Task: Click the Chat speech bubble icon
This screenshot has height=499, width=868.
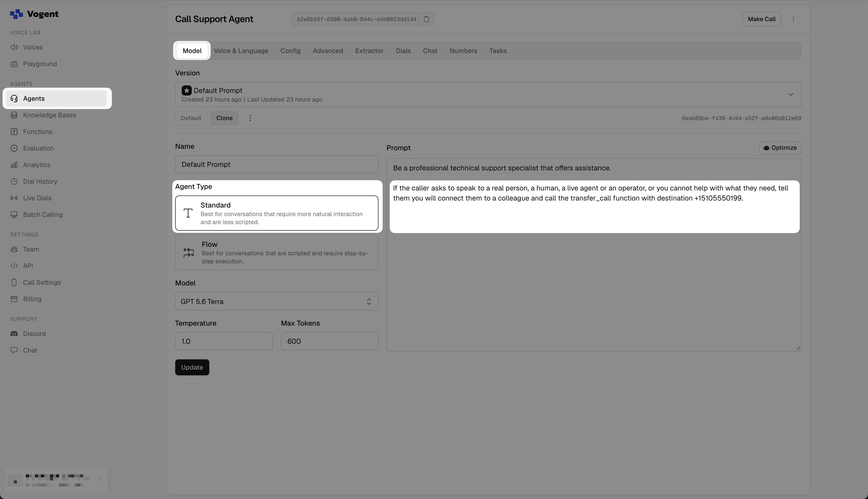Action: coord(14,350)
